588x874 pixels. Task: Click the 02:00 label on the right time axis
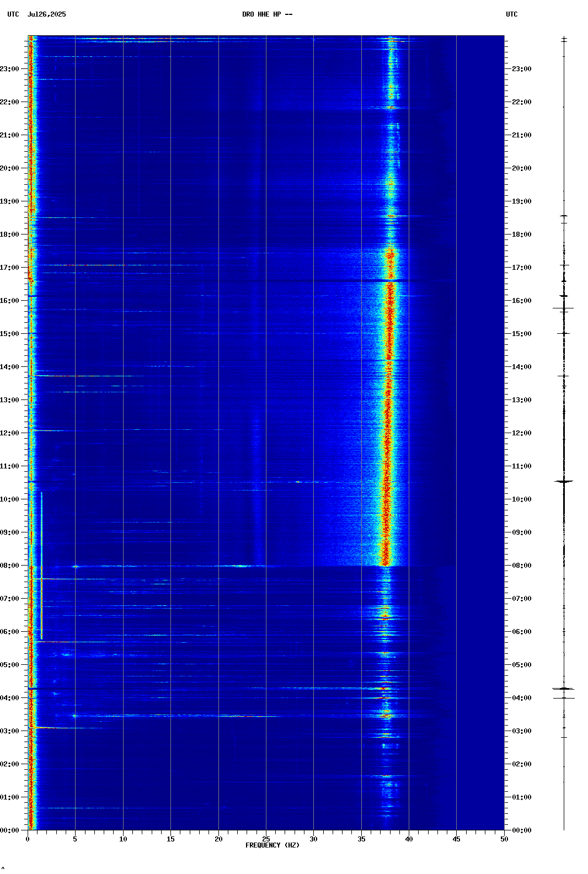pyautogui.click(x=522, y=764)
